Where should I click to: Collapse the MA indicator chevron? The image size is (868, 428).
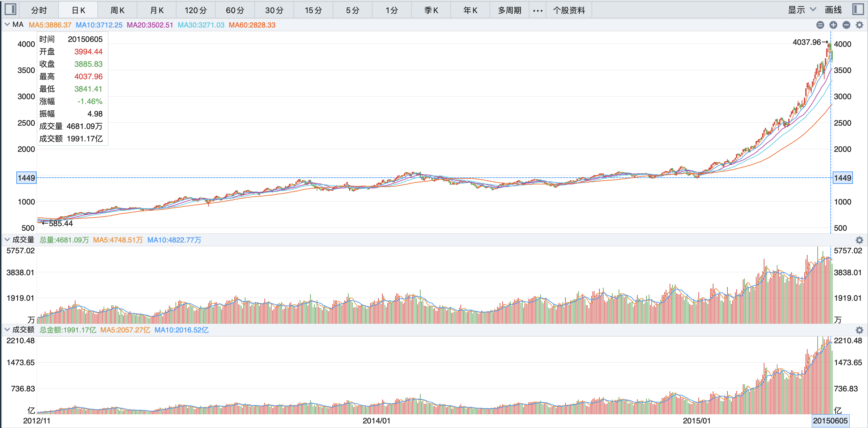coord(7,25)
